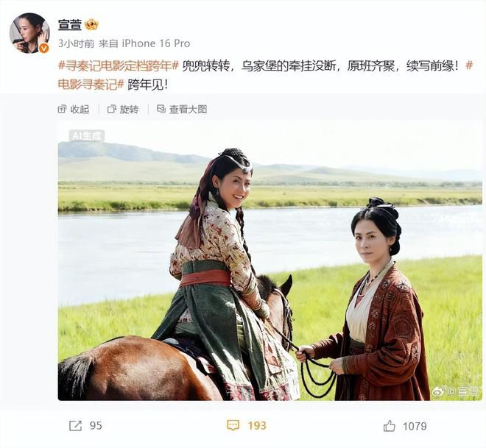Viewport: 486px width, 448px height.
Task: Open the username 宣萱 profile link
Action: (70, 24)
